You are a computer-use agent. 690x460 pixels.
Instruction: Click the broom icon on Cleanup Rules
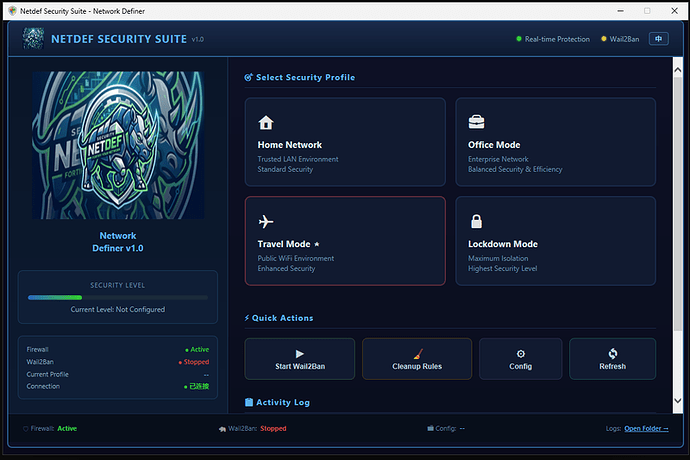[418, 354]
